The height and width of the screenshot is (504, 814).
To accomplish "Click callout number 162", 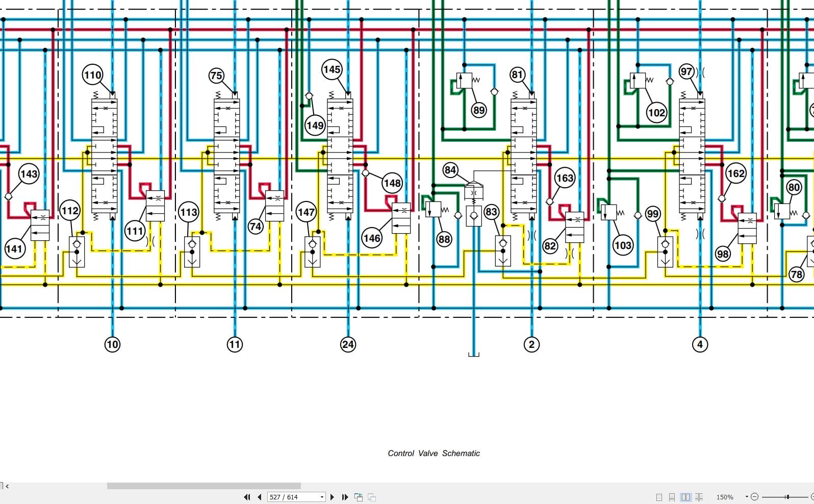I will point(735,173).
